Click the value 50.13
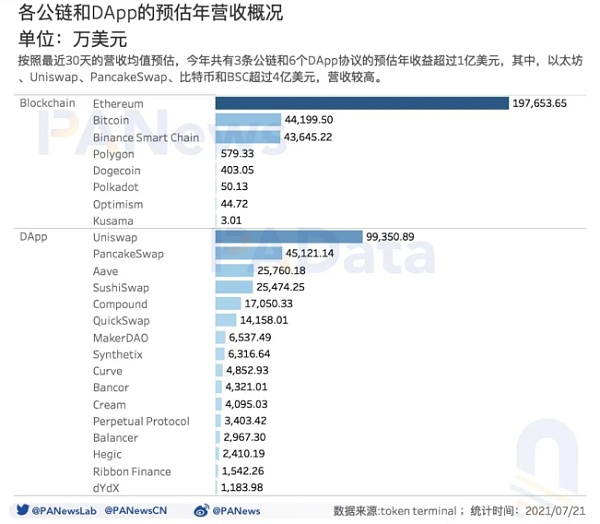 point(234,186)
